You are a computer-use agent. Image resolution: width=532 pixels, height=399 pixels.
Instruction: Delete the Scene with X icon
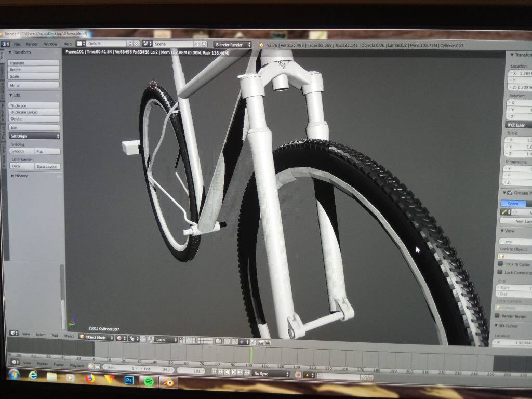204,44
